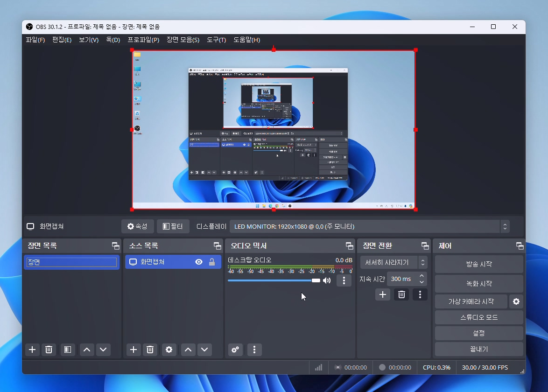Click the OBS logo in title bar
This screenshot has width=548, height=392.
29,27
